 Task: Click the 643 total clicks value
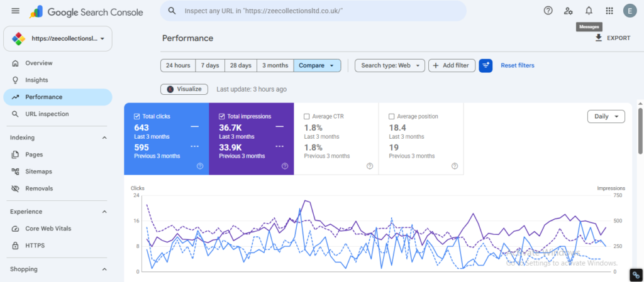[142, 127]
